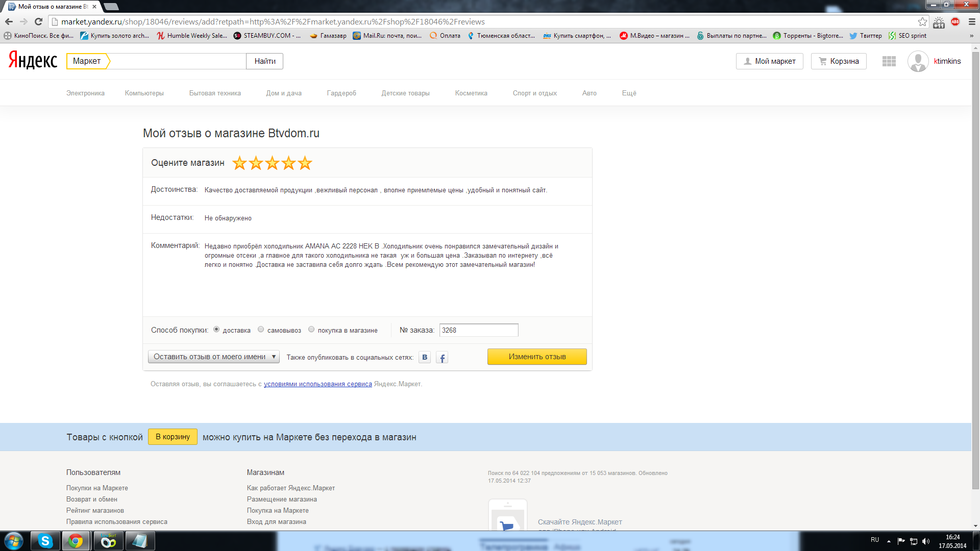Set rating to four stars
The height and width of the screenshot is (551, 980).
(x=288, y=163)
